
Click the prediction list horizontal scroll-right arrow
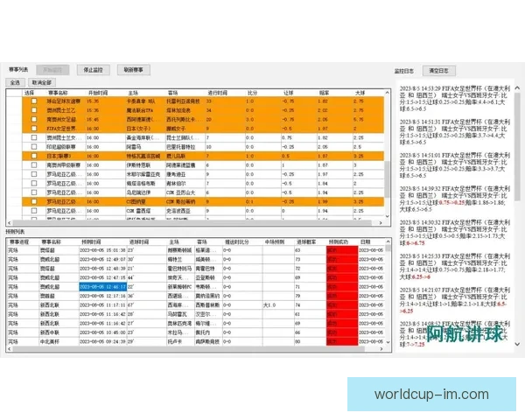(x=381, y=349)
